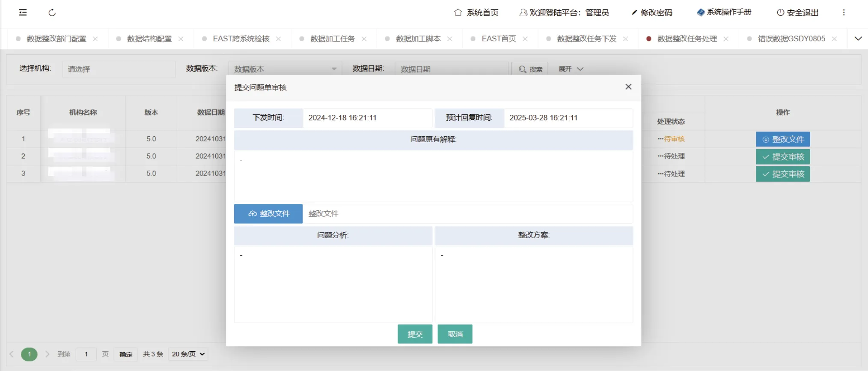The height and width of the screenshot is (371, 868).
Task: Click the 取消 button in dialog
Action: pyautogui.click(x=455, y=334)
